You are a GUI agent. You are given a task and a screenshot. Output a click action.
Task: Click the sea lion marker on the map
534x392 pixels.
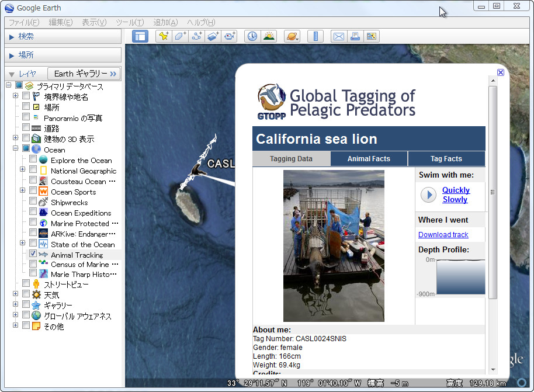[x=198, y=170]
